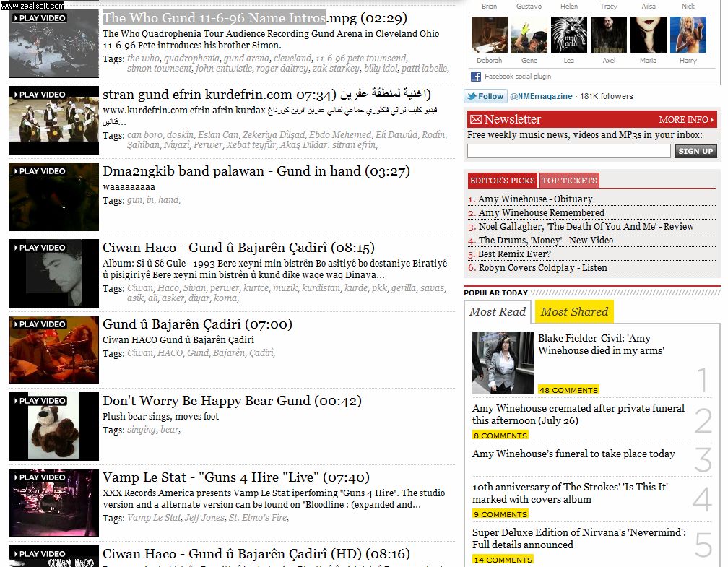
Task: Open the Most Read tab
Action: (x=498, y=312)
